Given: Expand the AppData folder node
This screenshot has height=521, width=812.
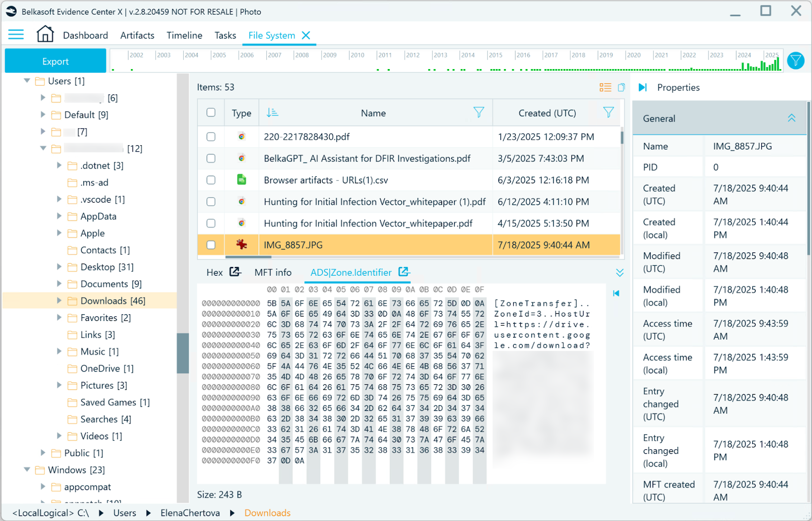Looking at the screenshot, I should tap(59, 216).
